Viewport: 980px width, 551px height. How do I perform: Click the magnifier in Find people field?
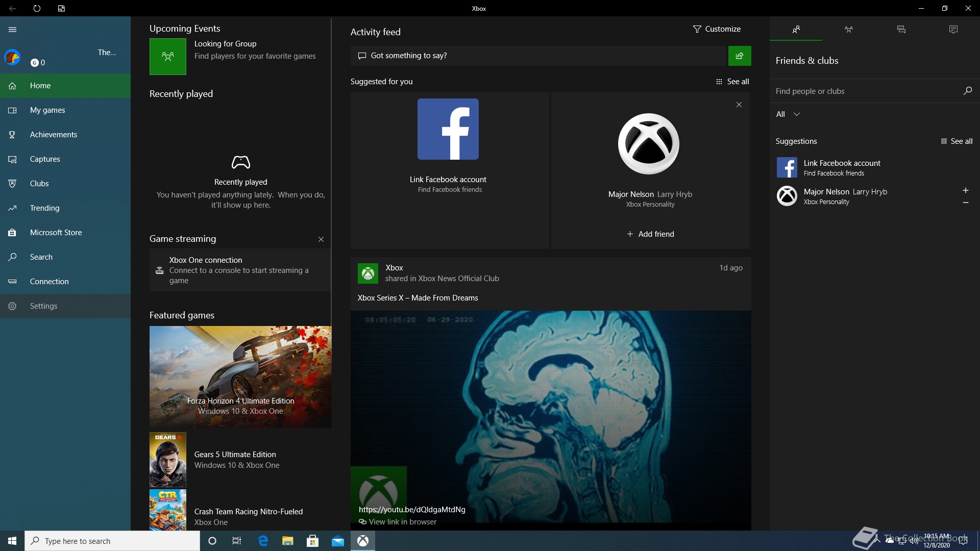[x=968, y=91]
